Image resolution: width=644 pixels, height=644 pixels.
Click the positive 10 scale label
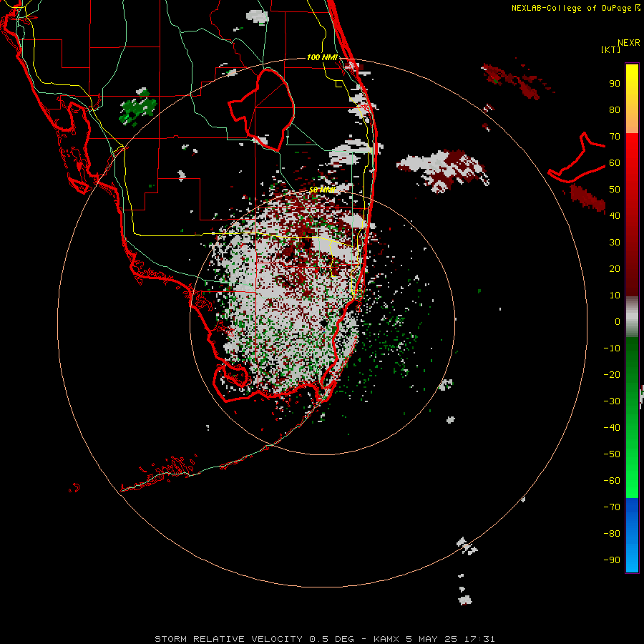click(615, 296)
